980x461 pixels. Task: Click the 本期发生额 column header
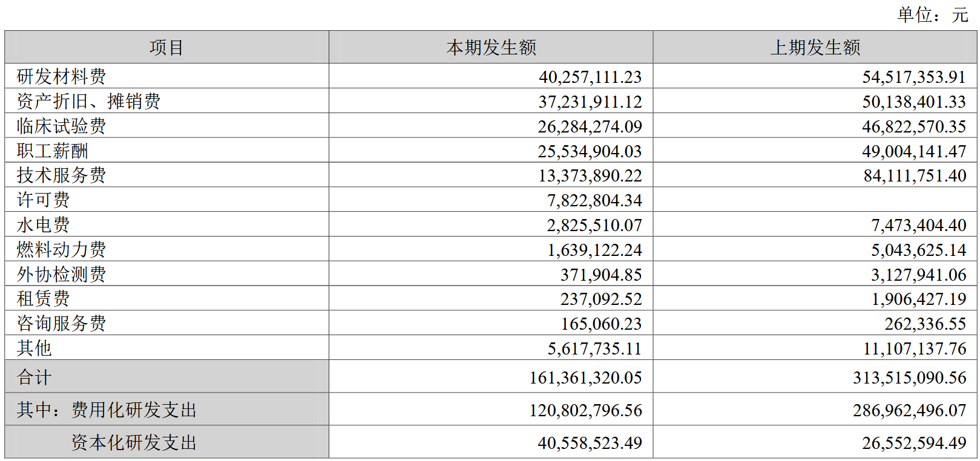pos(491,47)
